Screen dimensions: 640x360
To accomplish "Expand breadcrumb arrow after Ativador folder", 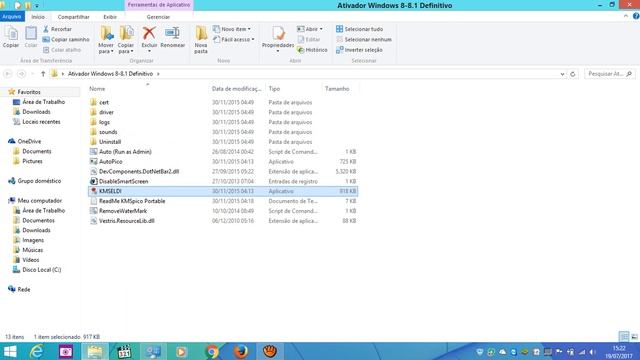I will point(158,74).
